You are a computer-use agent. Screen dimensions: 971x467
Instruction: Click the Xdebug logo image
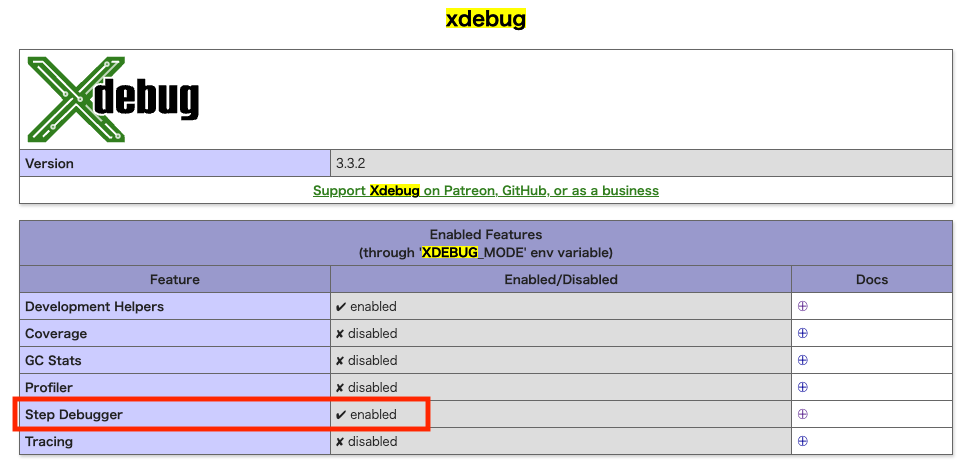pyautogui.click(x=113, y=99)
